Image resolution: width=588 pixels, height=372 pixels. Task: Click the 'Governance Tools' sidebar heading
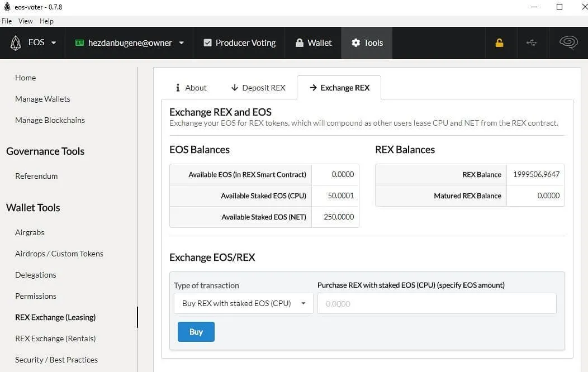(x=45, y=151)
